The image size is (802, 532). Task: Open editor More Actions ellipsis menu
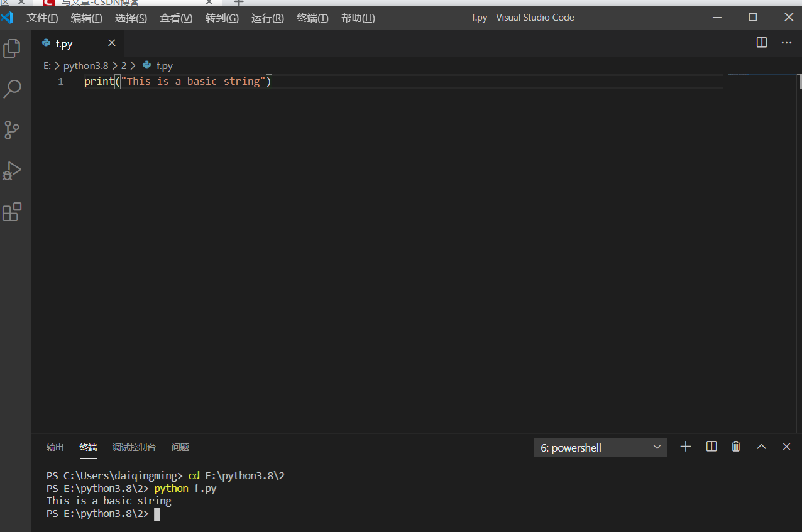[x=786, y=43]
